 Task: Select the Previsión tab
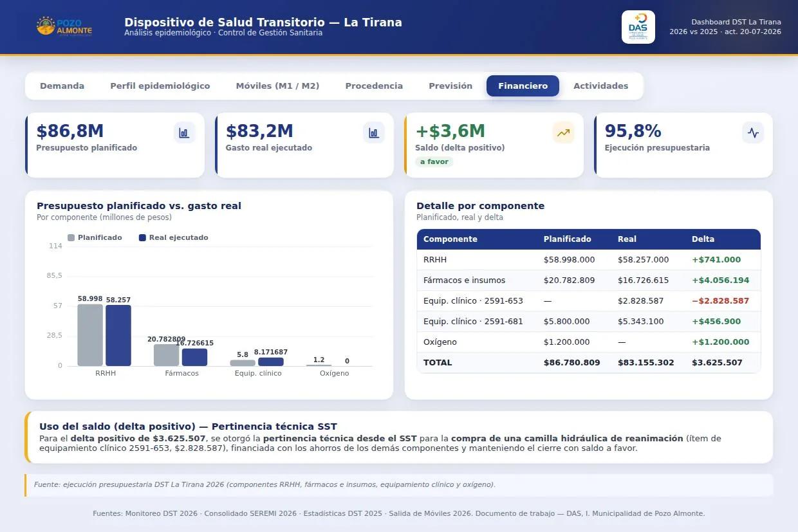(450, 86)
